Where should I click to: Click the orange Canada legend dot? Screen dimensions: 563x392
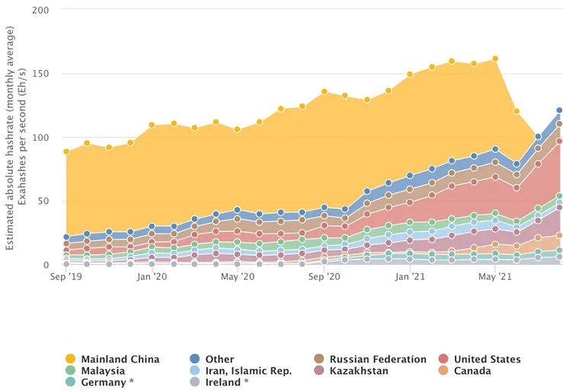443,371
